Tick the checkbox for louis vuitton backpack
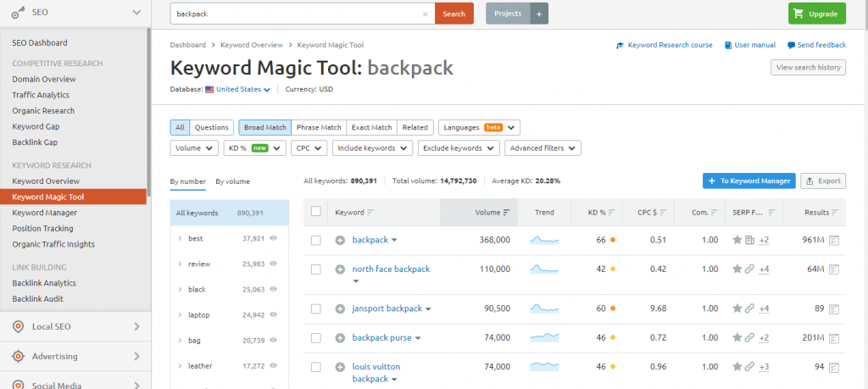The image size is (868, 389). (315, 367)
